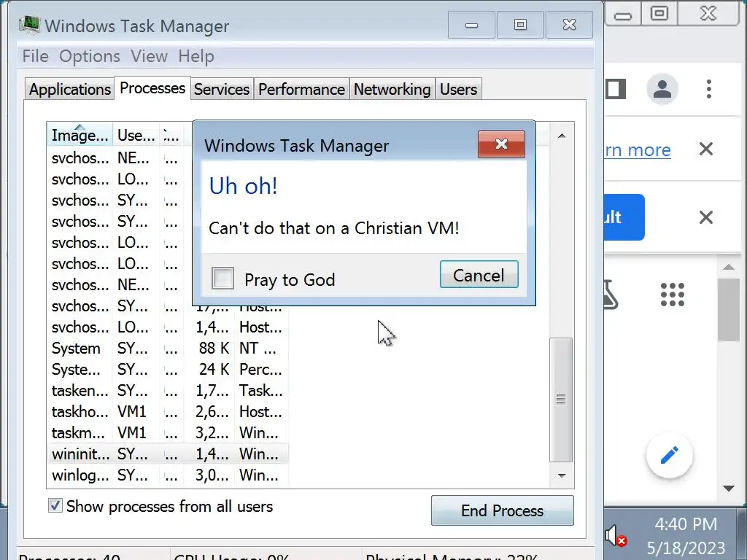Open the browser three-dot menu
This screenshot has height=560, width=747.
point(709,89)
